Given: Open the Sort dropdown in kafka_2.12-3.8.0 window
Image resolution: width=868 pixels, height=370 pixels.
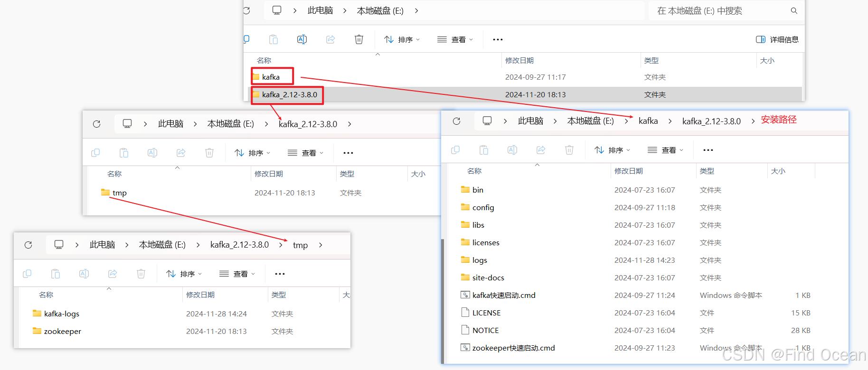Looking at the screenshot, I should click(x=253, y=153).
